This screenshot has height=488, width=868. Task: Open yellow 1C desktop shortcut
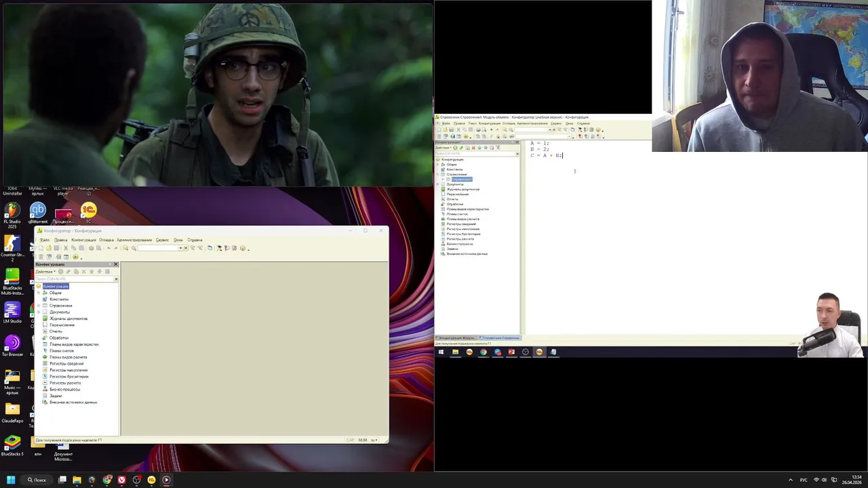(x=89, y=213)
